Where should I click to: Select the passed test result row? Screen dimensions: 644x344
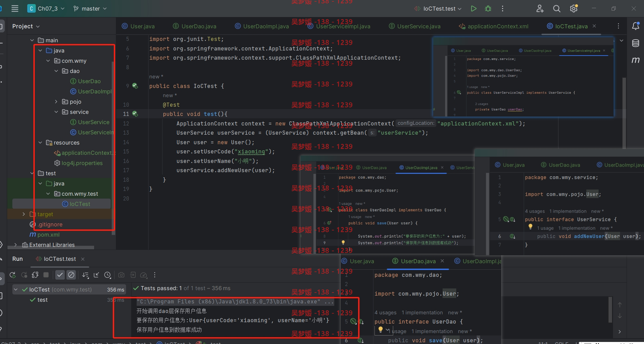pyautogui.click(x=69, y=300)
